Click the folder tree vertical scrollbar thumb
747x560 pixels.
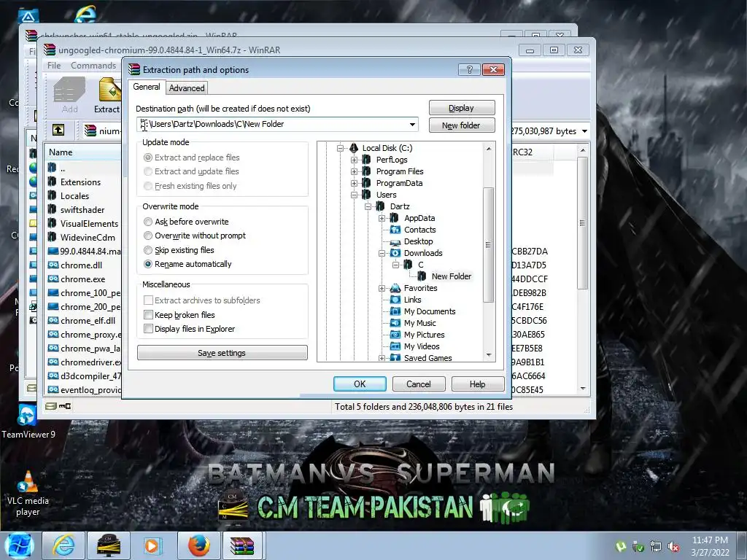(488, 245)
